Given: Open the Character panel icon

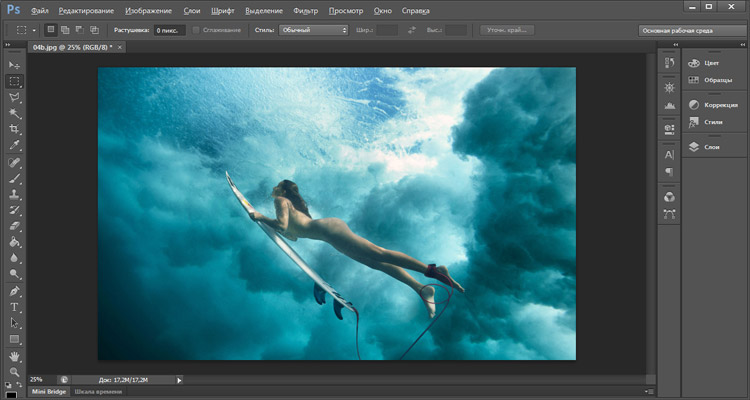Looking at the screenshot, I should pos(669,155).
